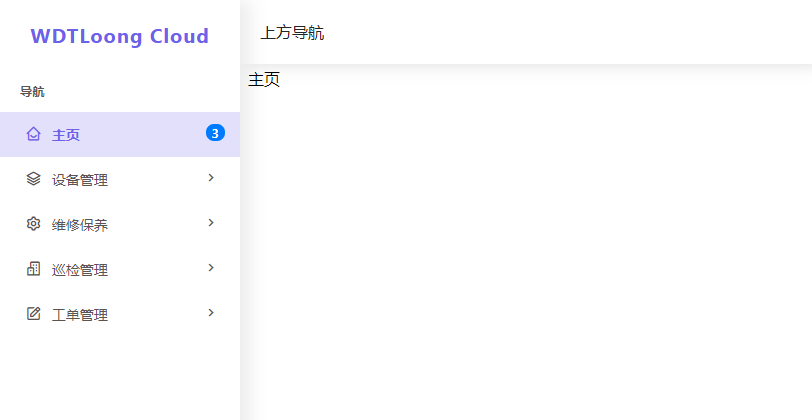Expand the 设备管理 chevron arrow

tap(211, 178)
